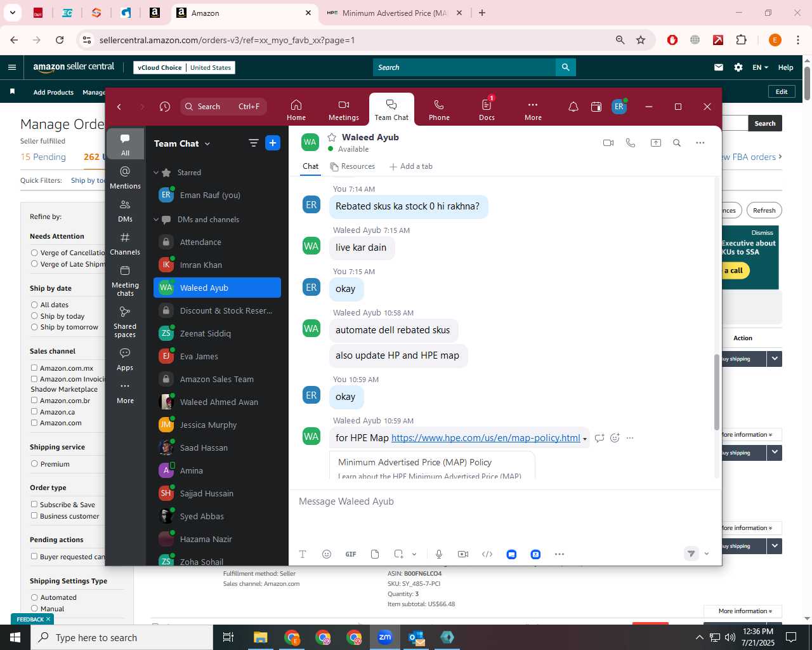Click the send message icon
Image resolution: width=812 pixels, height=650 pixels.
click(691, 554)
